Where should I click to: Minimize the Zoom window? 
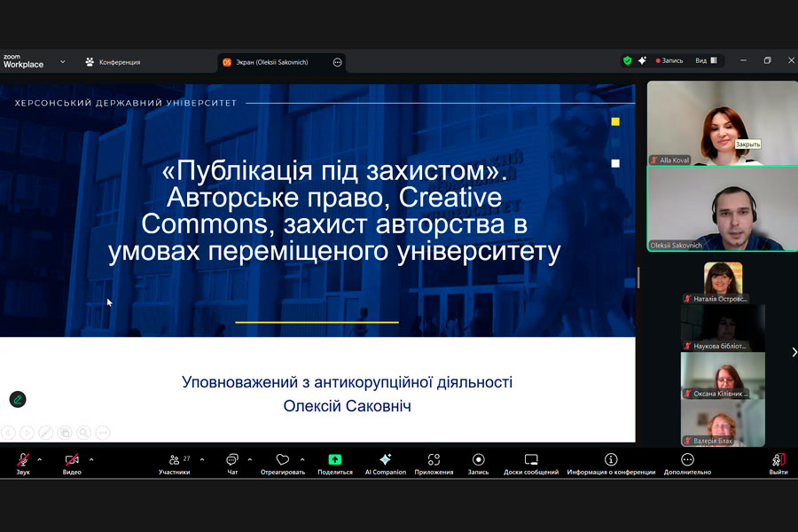click(x=744, y=60)
